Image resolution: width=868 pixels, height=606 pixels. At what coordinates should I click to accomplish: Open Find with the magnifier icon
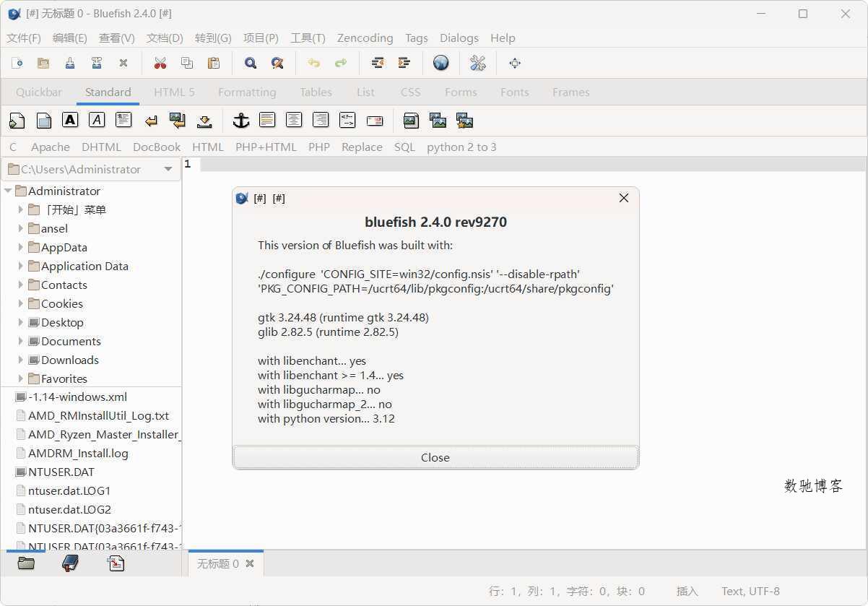pos(251,63)
